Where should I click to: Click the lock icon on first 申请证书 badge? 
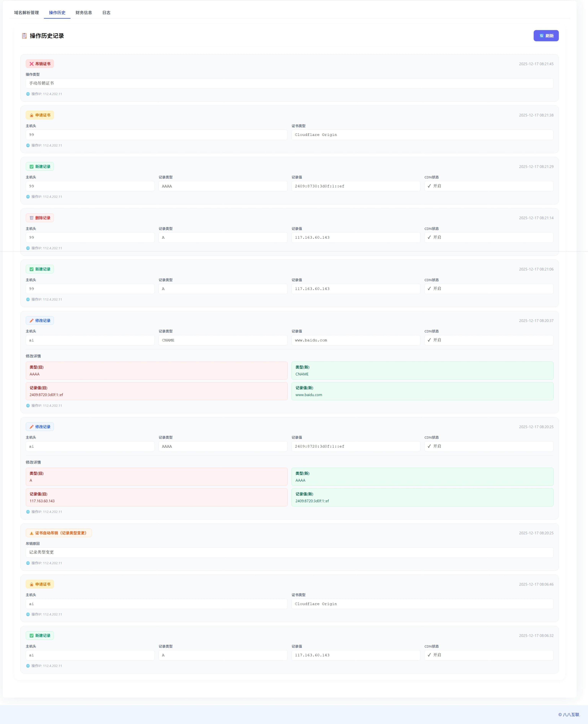[x=32, y=115]
